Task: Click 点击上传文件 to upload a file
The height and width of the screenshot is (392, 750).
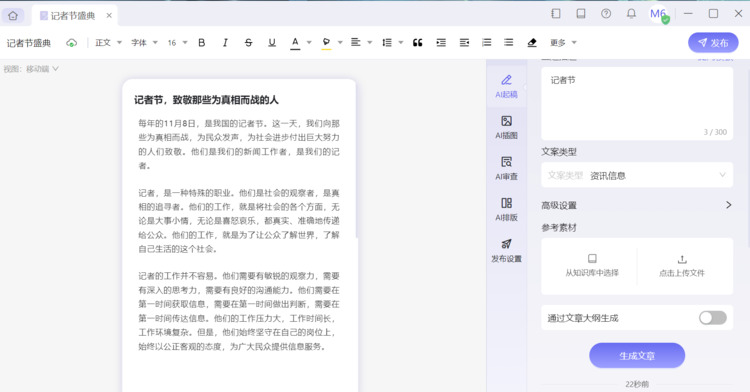Action: pyautogui.click(x=682, y=265)
